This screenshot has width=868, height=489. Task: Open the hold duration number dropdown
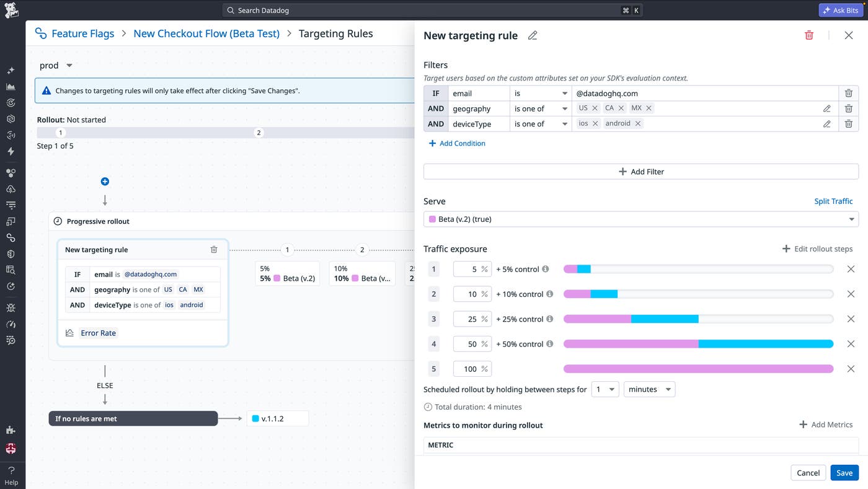tap(605, 389)
